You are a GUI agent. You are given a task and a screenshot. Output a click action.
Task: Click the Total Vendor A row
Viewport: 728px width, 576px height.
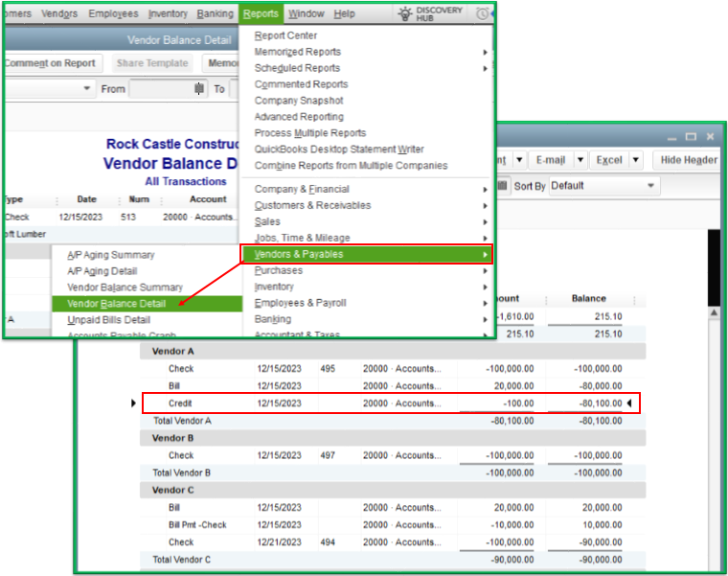[x=393, y=421]
